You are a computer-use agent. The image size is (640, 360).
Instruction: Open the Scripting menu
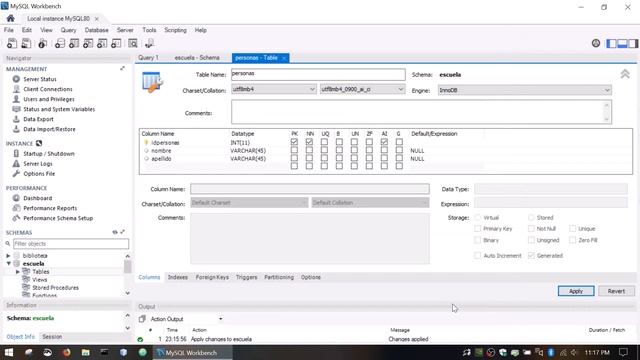point(175,30)
